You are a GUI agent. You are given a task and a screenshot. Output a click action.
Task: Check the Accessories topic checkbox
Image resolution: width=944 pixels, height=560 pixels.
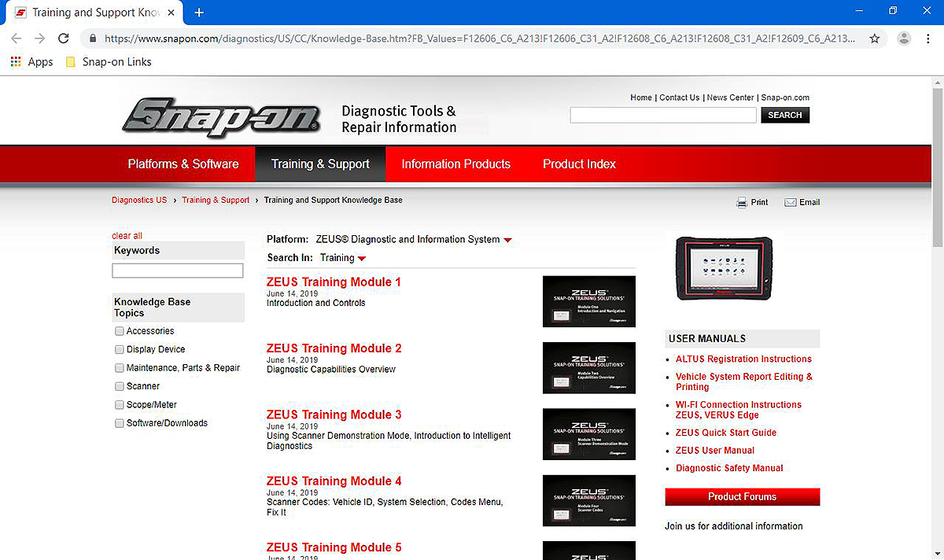pyautogui.click(x=120, y=331)
